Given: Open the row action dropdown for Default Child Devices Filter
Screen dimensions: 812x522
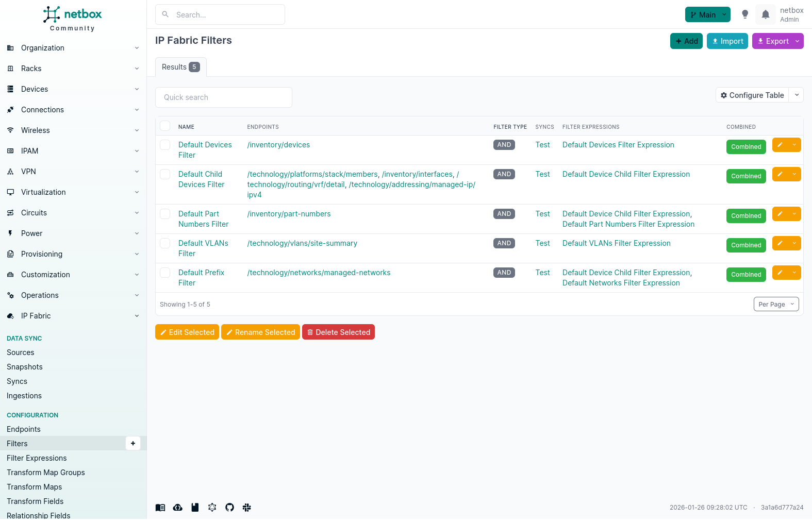Looking at the screenshot, I should tap(794, 174).
